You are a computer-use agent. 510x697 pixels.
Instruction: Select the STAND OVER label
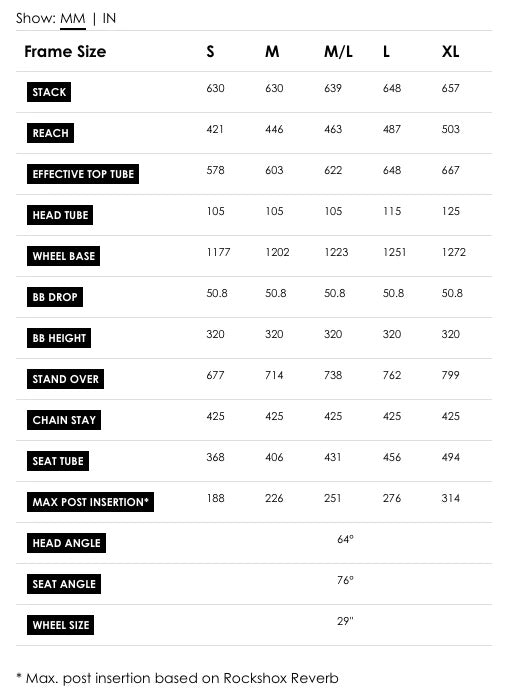point(65,379)
